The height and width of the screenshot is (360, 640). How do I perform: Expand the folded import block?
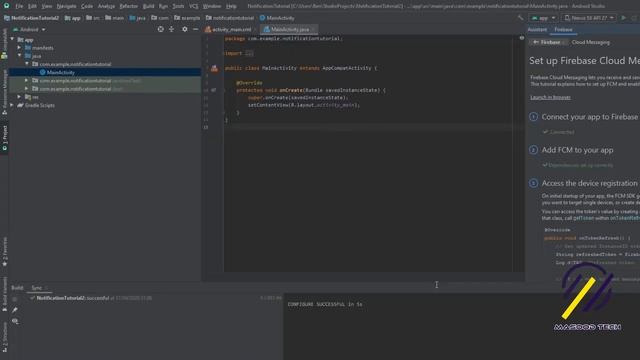249,53
